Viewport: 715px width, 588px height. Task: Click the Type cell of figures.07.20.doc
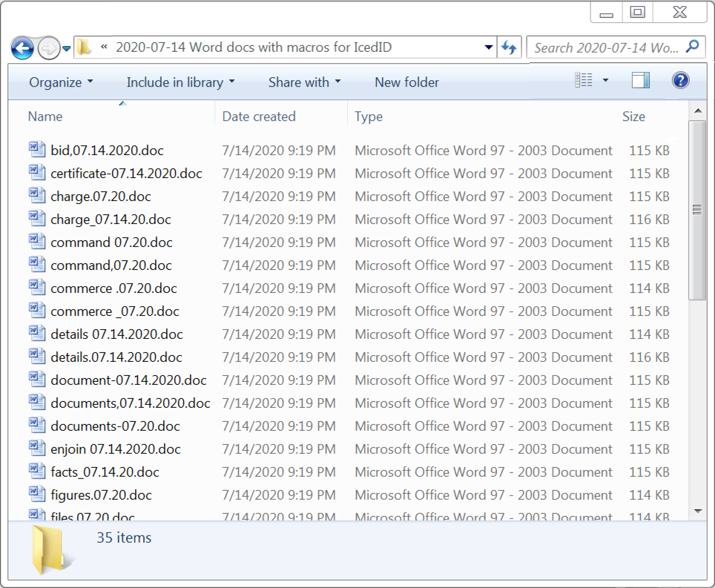click(484, 495)
